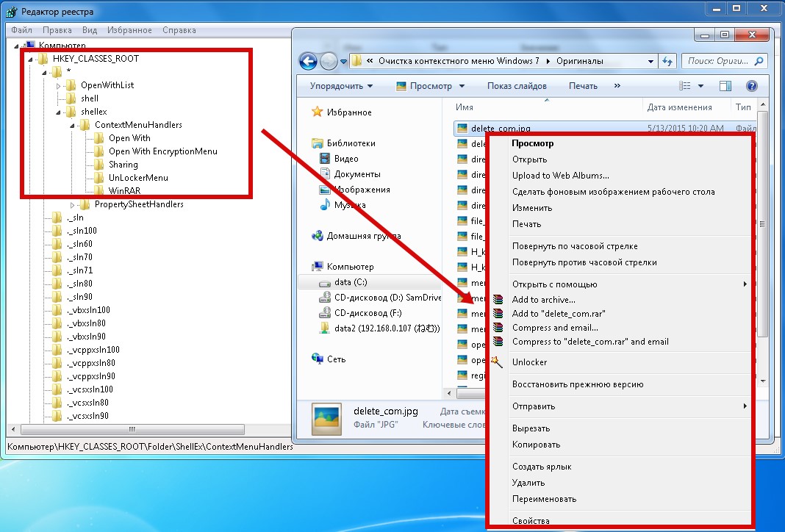This screenshot has width=785, height=532.
Task: Click the refresh button beside address bar
Action: 667,62
